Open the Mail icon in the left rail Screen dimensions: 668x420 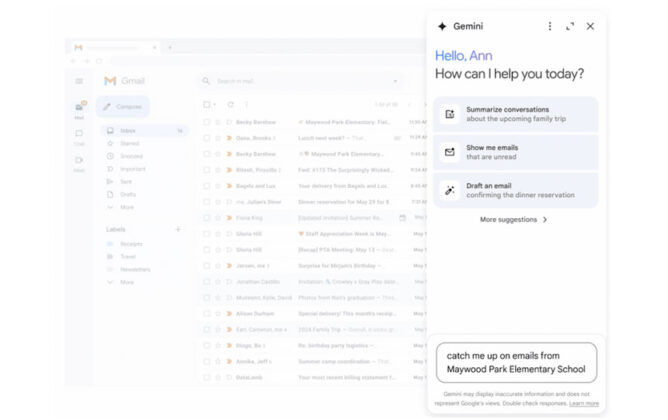(x=79, y=107)
